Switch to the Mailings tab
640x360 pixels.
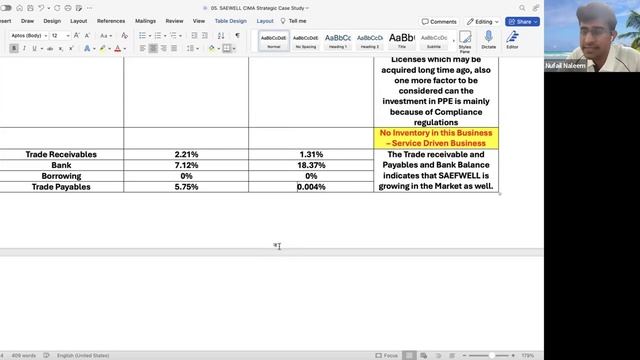[145, 21]
